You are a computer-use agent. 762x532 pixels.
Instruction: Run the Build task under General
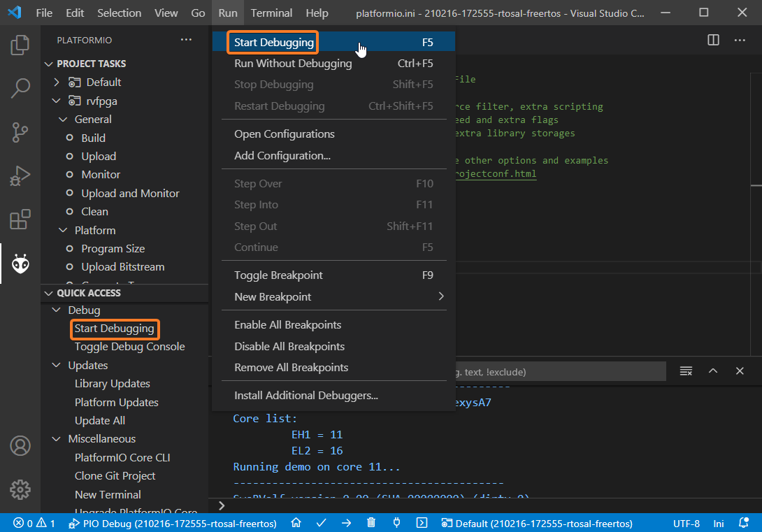point(93,138)
